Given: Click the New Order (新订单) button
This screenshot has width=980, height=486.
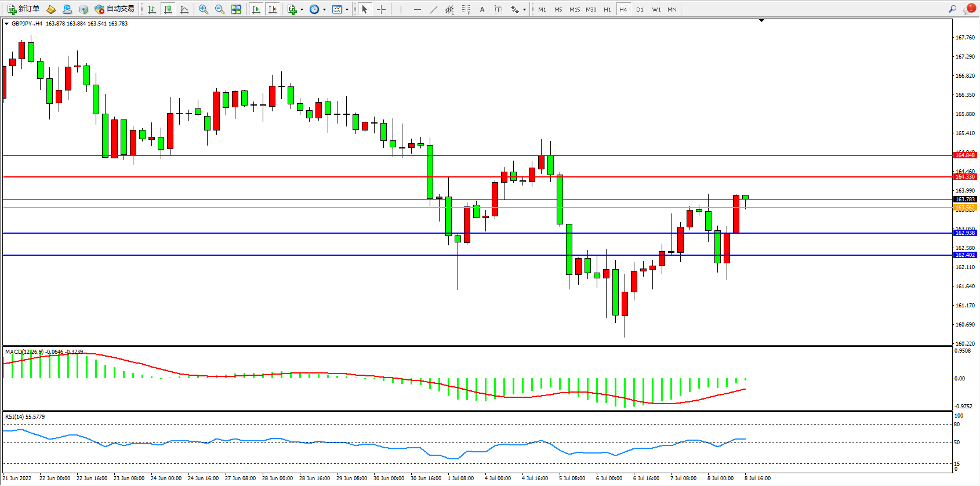Looking at the screenshot, I should pos(23,9).
